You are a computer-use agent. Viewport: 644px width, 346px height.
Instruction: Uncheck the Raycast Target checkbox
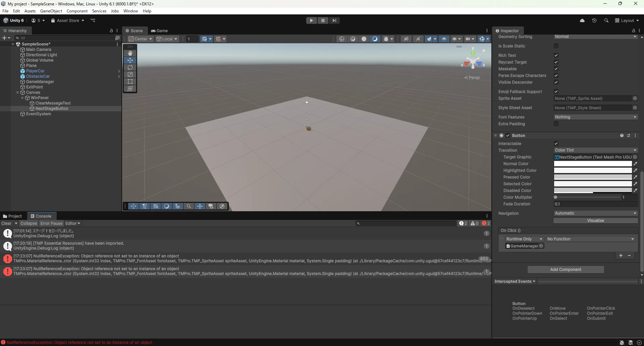coord(556,62)
